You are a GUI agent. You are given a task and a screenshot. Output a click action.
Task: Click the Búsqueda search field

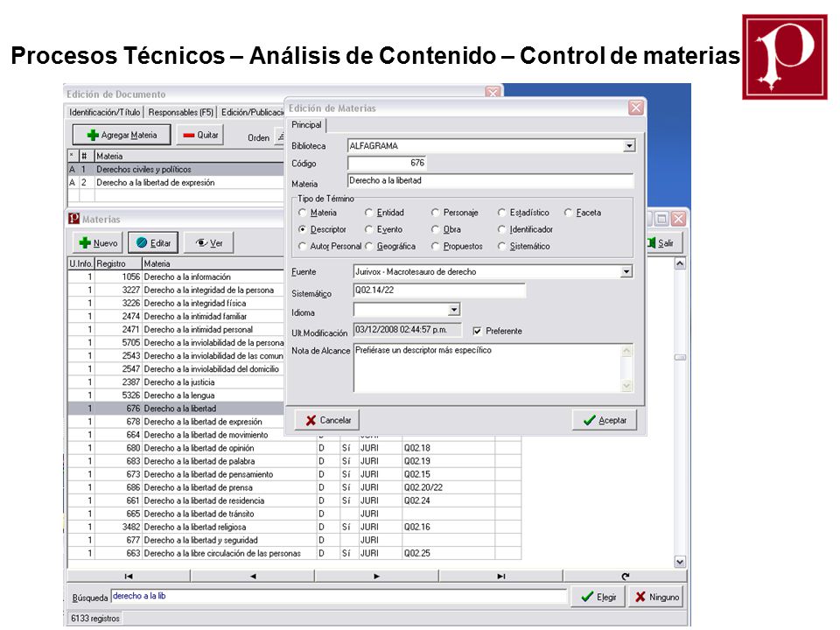(x=339, y=596)
